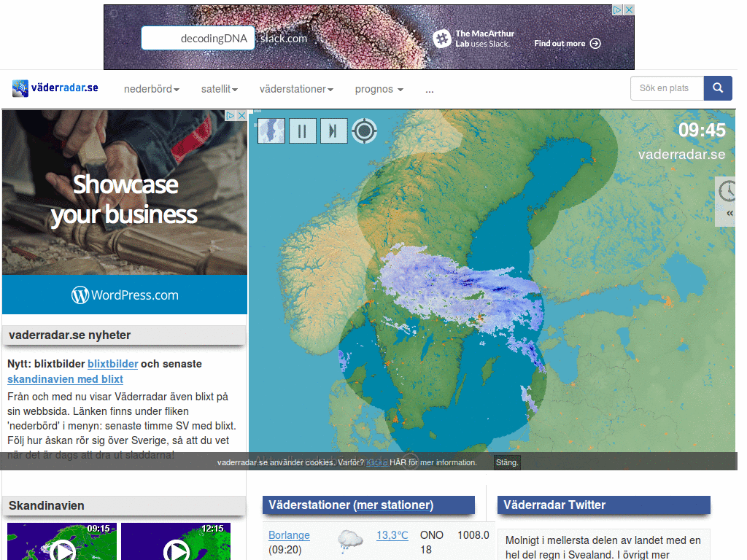
Task: Click the 09:45 radar timestamp
Action: [703, 130]
